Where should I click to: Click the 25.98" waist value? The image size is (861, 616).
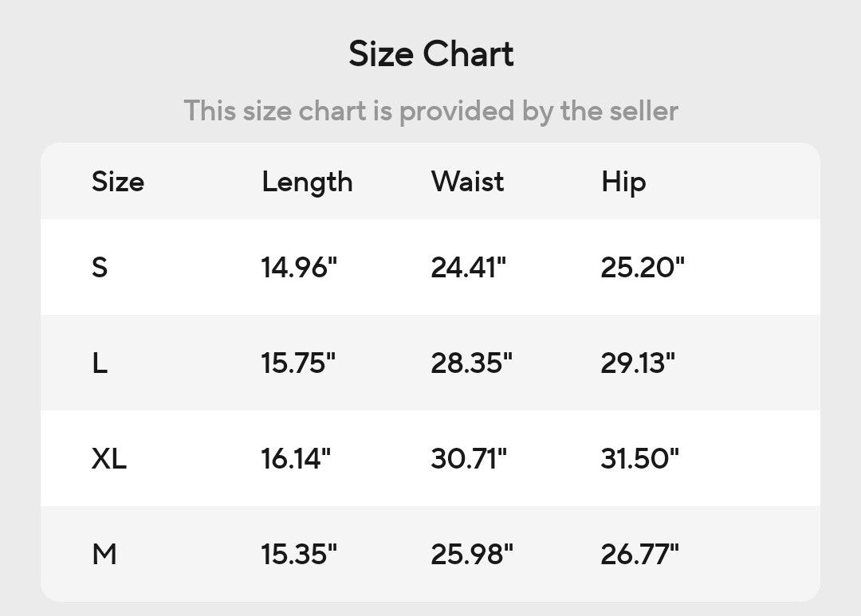tap(472, 554)
